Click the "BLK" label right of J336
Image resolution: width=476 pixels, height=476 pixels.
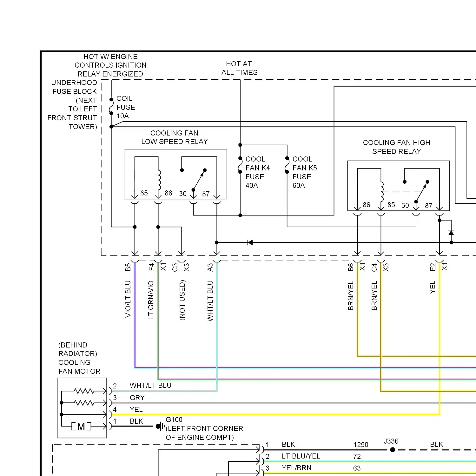437,444
